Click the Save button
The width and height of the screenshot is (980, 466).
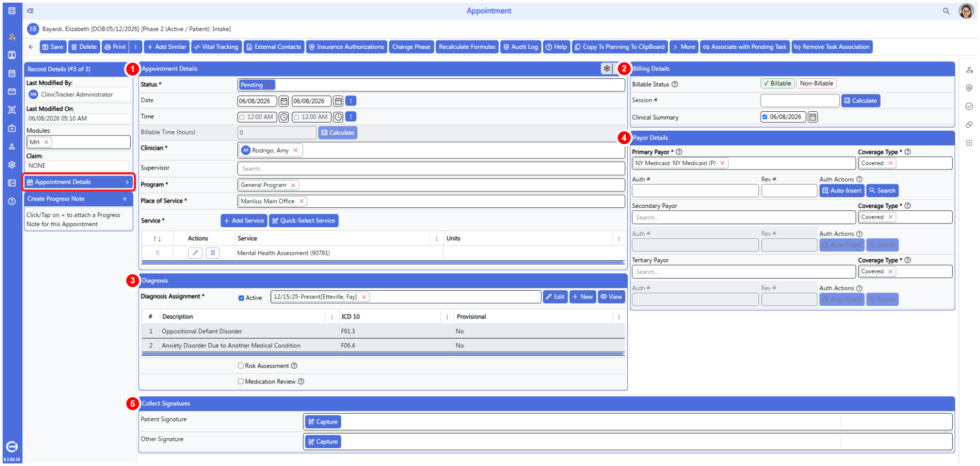pos(53,47)
